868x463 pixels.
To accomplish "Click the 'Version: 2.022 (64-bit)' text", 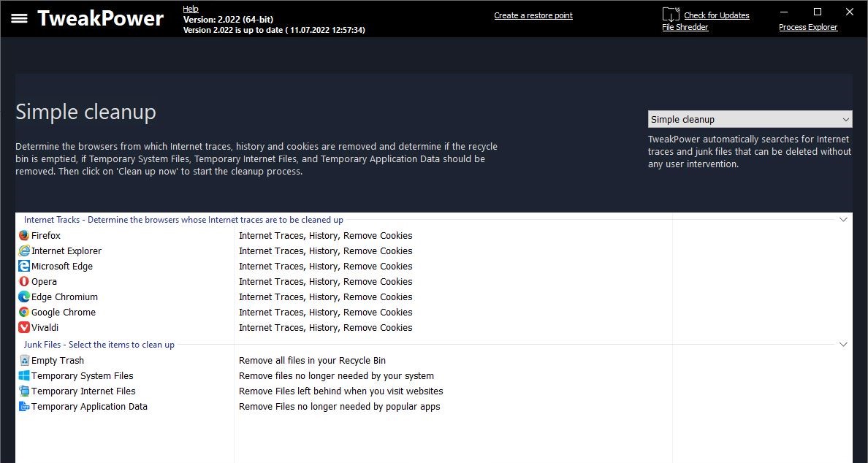I will click(x=228, y=20).
